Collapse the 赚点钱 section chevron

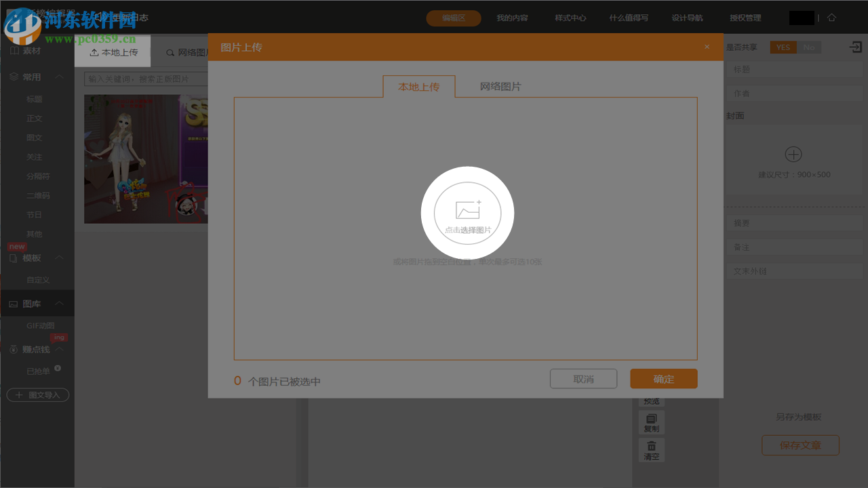[60, 350]
